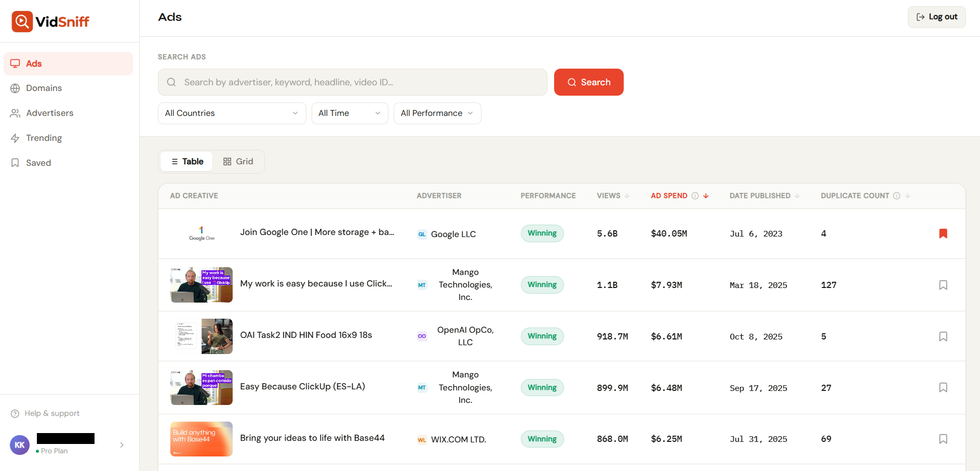Bookmark the Base44 Wix ad
Screen dimensions: 980x471
[943, 439]
